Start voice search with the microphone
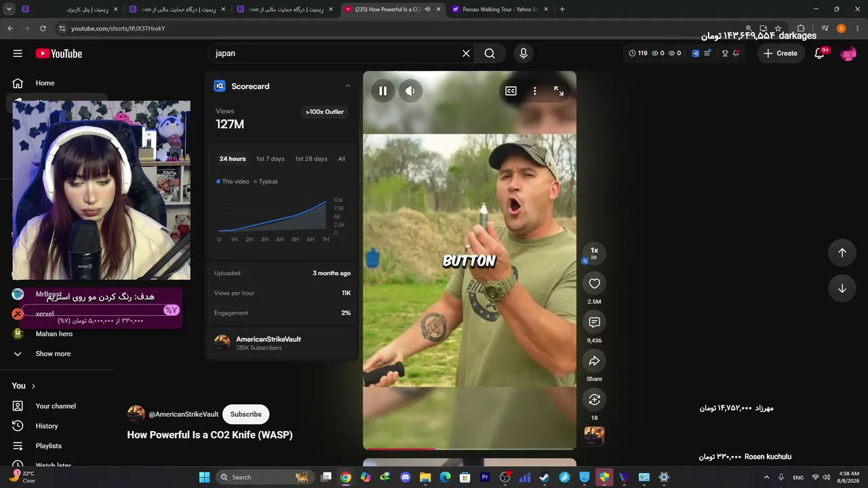 tap(523, 54)
